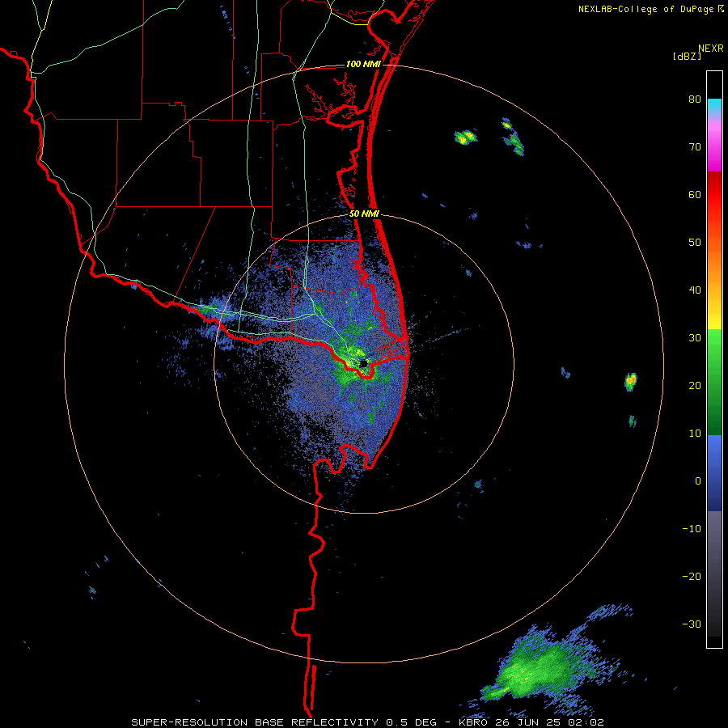Click the 70 value on the dBZ scale
728x728 pixels.
tap(695, 146)
